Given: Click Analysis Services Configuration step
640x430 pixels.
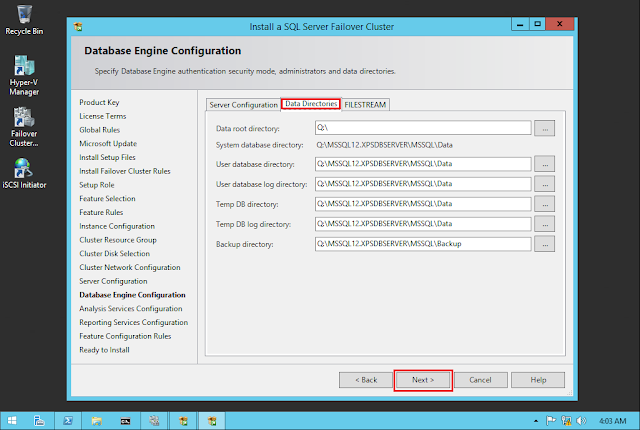Looking at the screenshot, I should [131, 309].
